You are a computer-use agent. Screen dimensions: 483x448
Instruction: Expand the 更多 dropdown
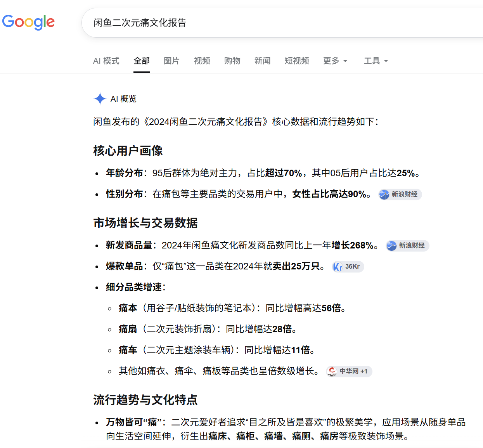(335, 61)
